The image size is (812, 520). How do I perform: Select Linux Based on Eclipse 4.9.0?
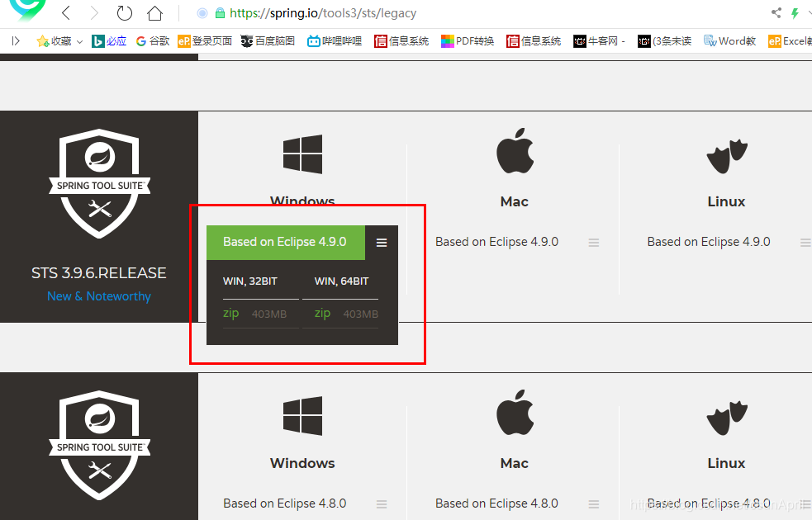click(709, 242)
